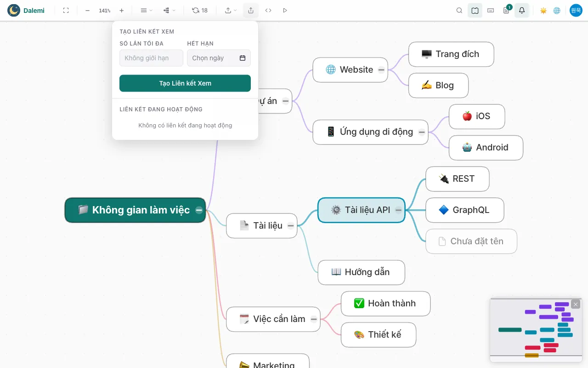Viewport: 588px width, 368px height.
Task: Open the layout tree dropdown
Action: click(170, 10)
